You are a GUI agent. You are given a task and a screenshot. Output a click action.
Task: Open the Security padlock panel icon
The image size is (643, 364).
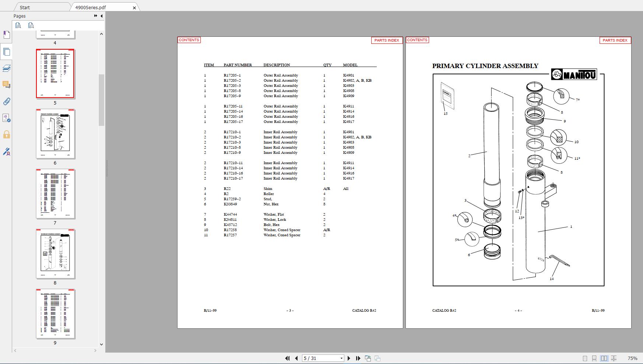tap(6, 135)
